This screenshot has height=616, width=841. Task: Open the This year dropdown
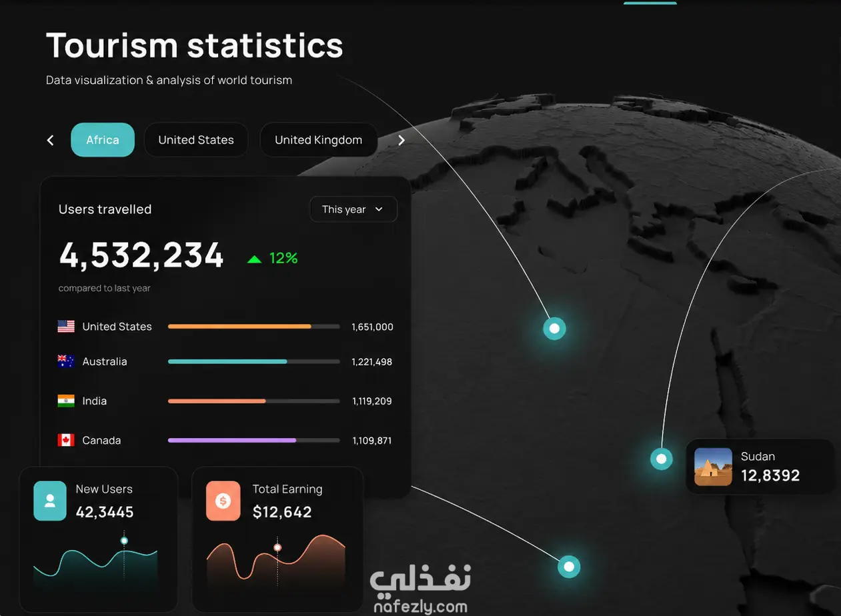click(x=353, y=209)
